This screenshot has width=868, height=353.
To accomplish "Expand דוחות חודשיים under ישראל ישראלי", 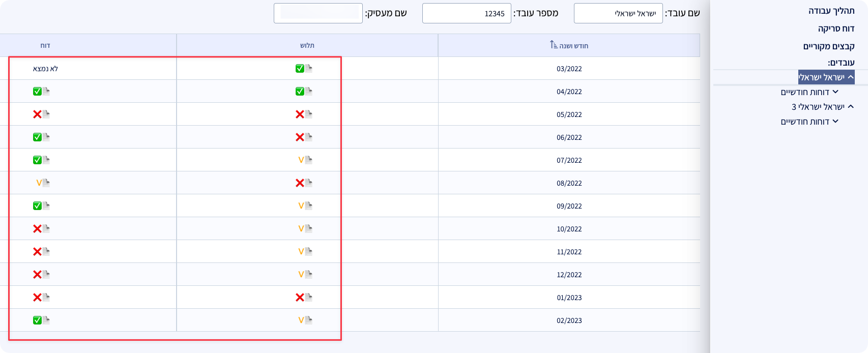I will (835, 92).
